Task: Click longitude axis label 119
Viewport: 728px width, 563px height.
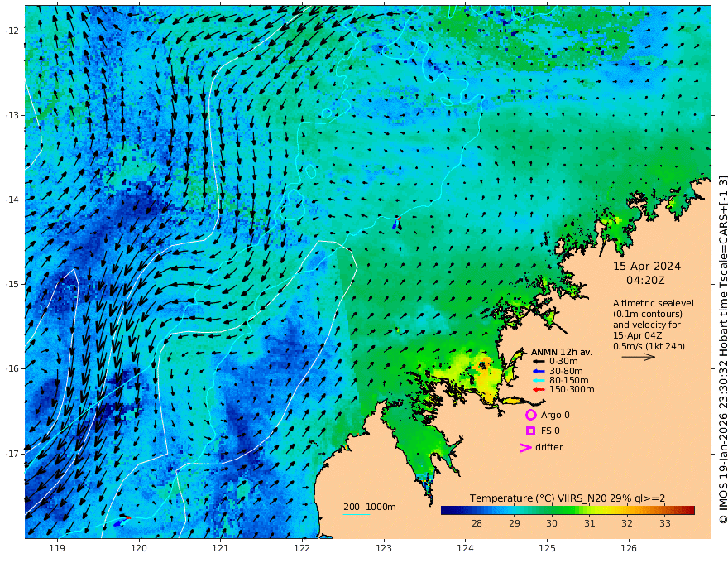Action: [x=57, y=549]
